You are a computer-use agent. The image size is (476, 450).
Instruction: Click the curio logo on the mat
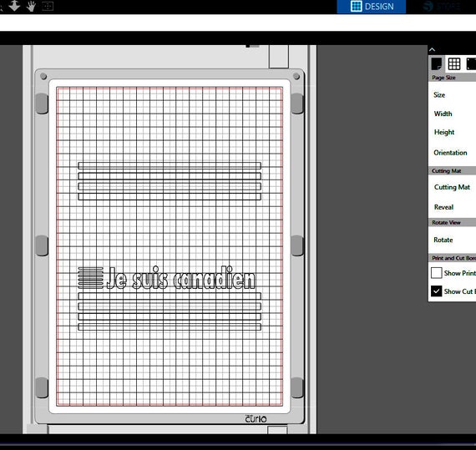(x=256, y=419)
